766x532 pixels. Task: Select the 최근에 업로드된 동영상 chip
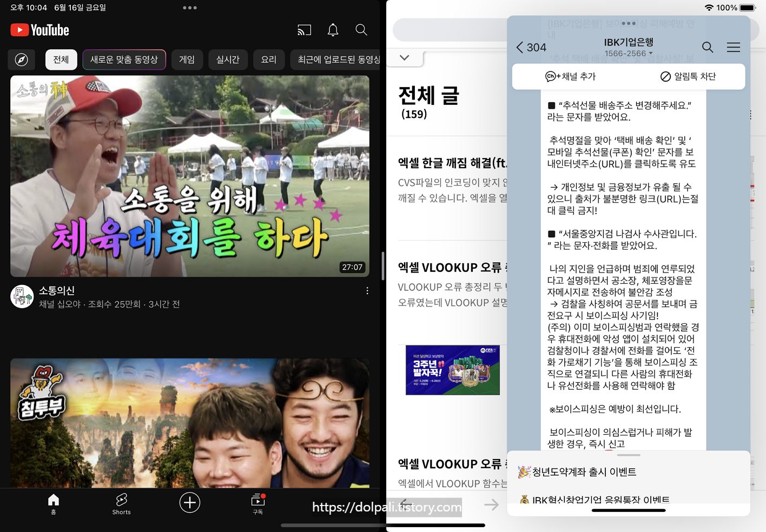[335, 59]
